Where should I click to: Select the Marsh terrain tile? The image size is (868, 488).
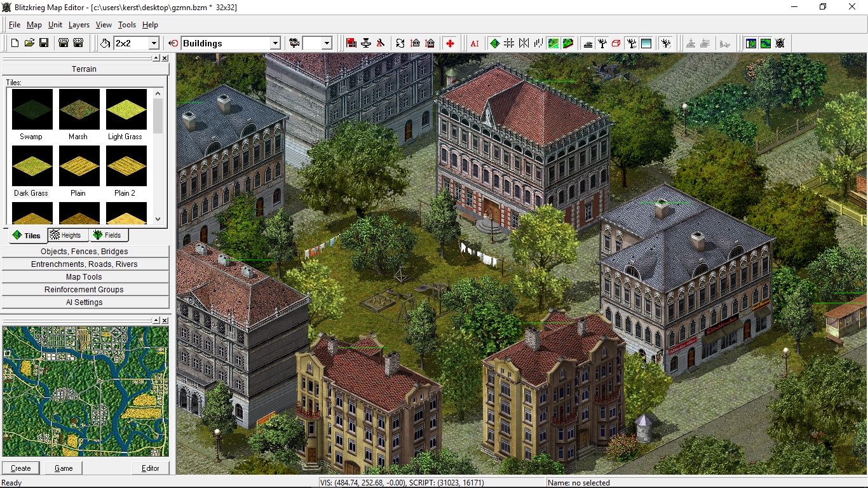click(79, 114)
